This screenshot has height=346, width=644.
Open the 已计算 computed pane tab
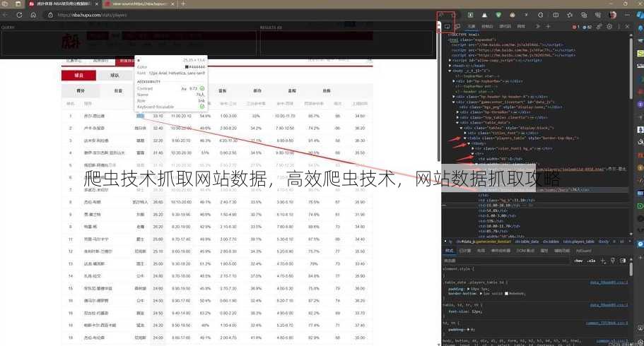pyautogui.click(x=465, y=251)
